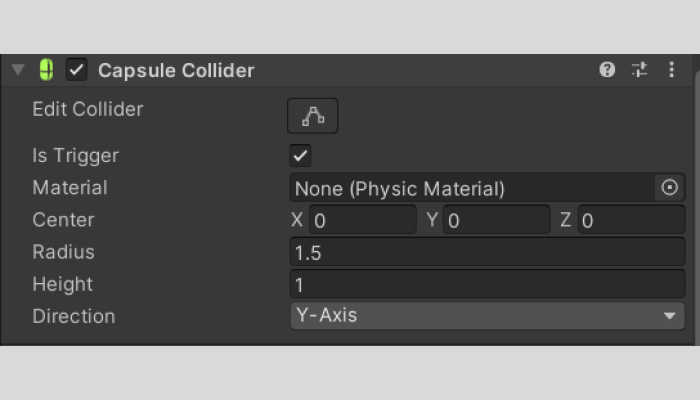Select the Height value field

pyautogui.click(x=486, y=284)
